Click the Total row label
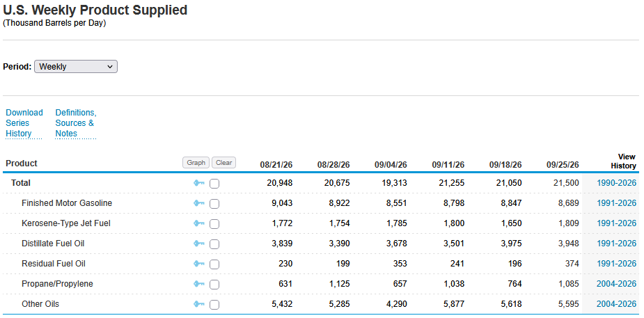644x318 pixels. tap(21, 183)
